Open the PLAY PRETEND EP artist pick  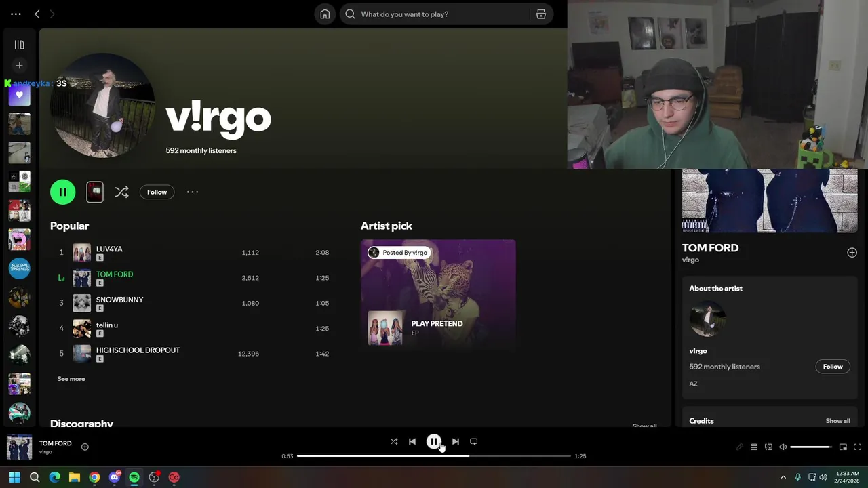click(438, 296)
